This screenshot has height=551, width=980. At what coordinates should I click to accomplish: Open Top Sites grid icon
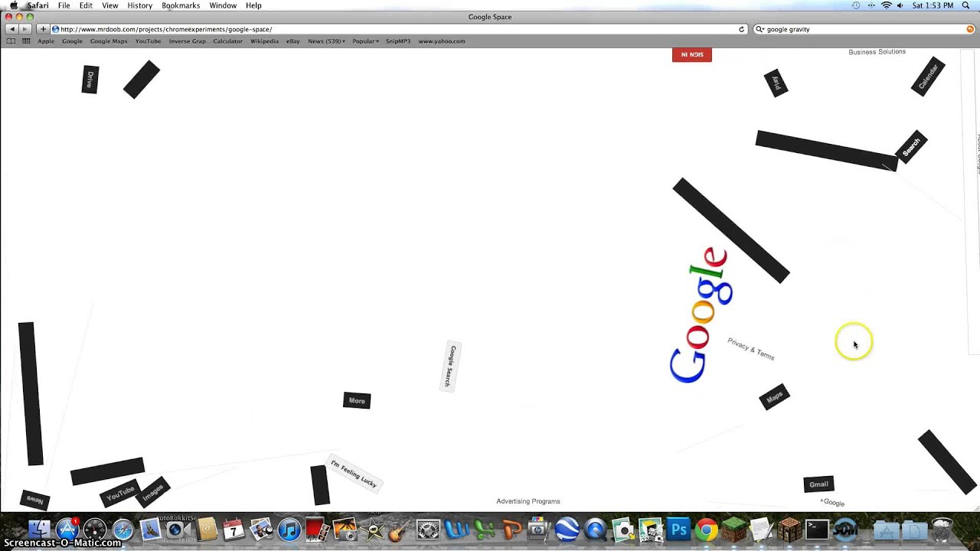point(26,41)
